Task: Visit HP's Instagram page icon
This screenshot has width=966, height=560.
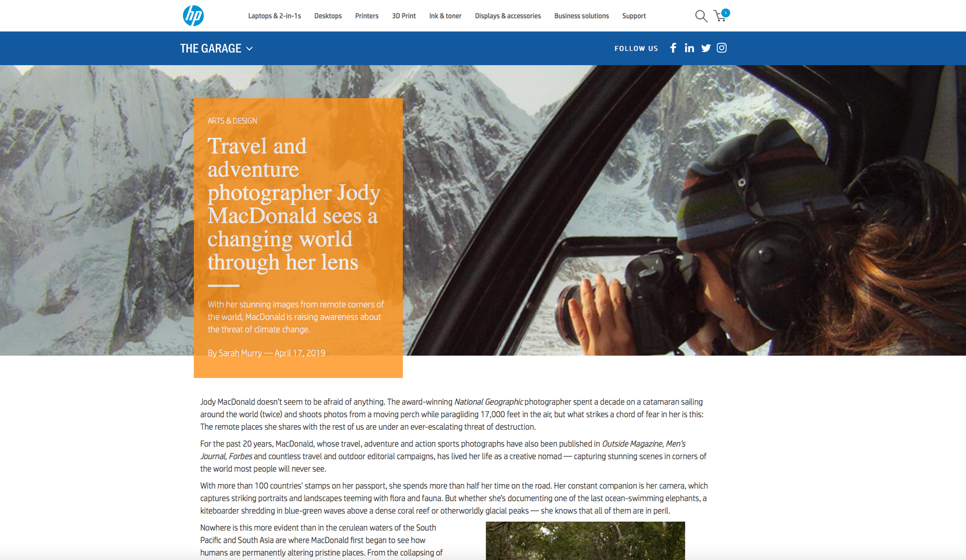Action: pos(721,48)
